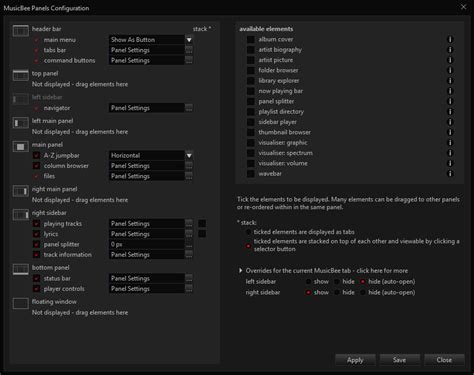The height and width of the screenshot is (375, 474).
Task: Click the Apply button
Action: [355, 360]
